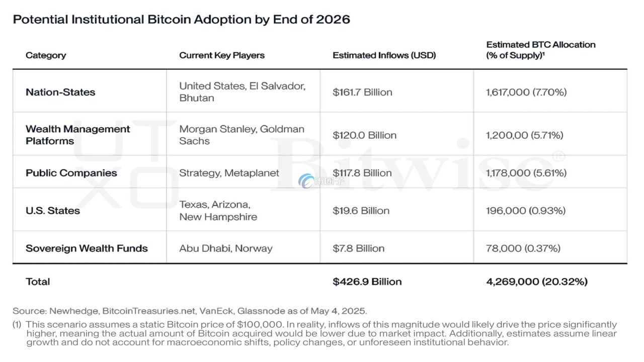Select the Sovereign Wealth Funds row label
This screenshot has width=644, height=362.
tap(87, 248)
